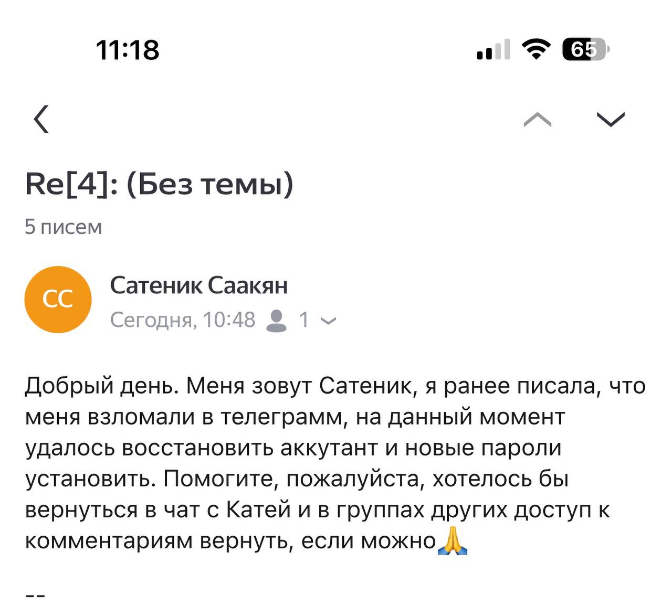Tap the recipient count number 1
Screen dimensions: 672x616
pyautogui.click(x=303, y=320)
